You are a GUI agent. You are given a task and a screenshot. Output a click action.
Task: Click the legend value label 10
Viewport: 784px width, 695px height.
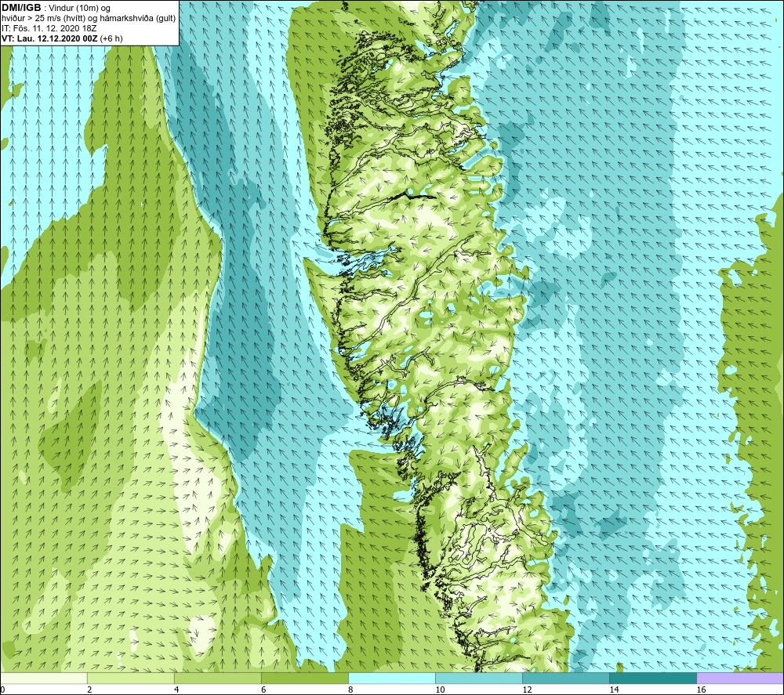pos(440,690)
